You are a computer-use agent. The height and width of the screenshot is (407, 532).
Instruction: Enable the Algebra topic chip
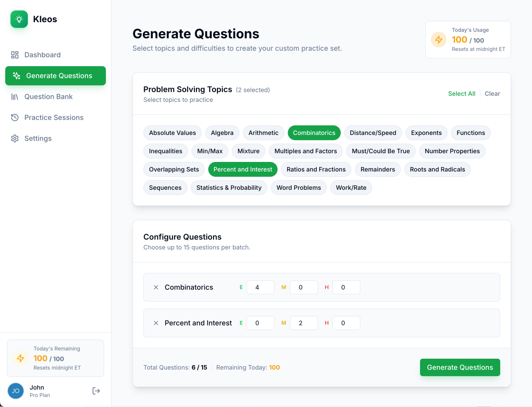click(222, 133)
